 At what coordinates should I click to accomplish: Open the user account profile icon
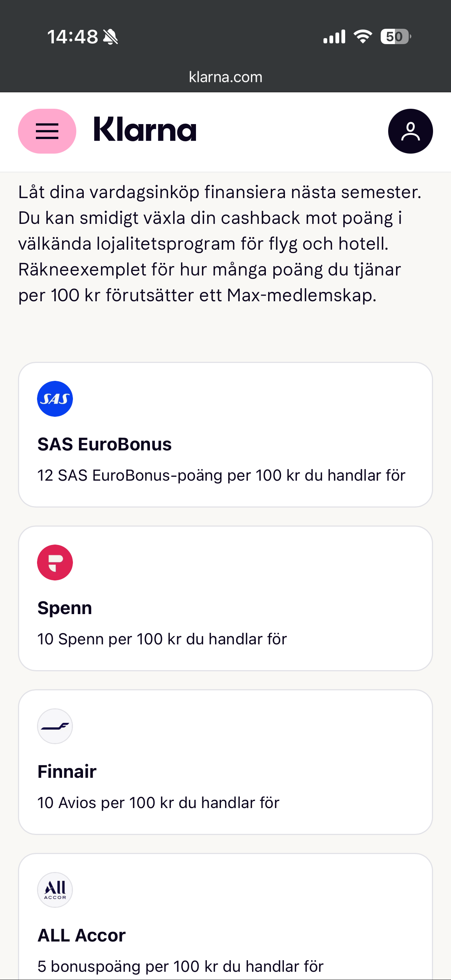point(410,131)
